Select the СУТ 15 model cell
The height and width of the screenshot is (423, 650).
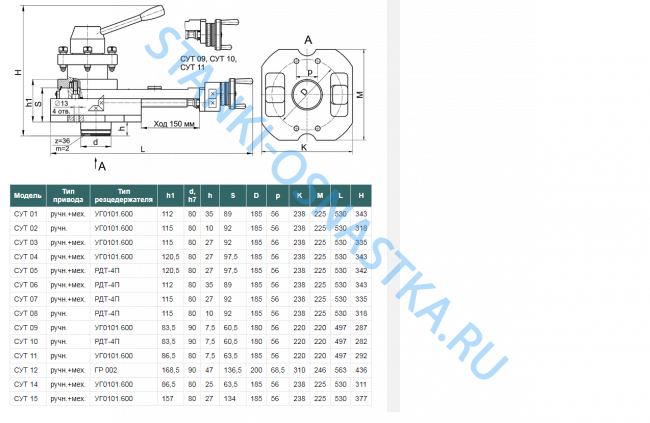(26, 397)
